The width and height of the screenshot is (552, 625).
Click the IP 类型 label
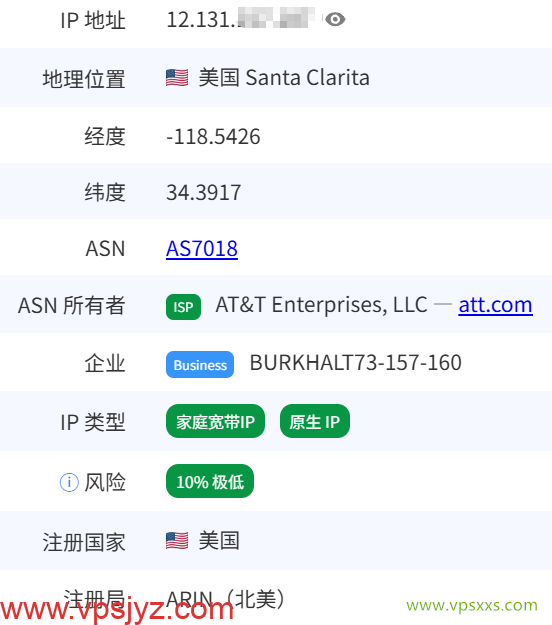click(93, 422)
